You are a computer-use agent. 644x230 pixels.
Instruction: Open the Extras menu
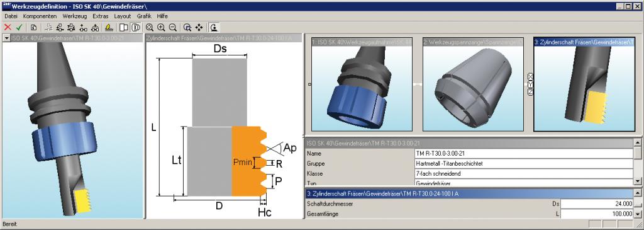(x=101, y=16)
